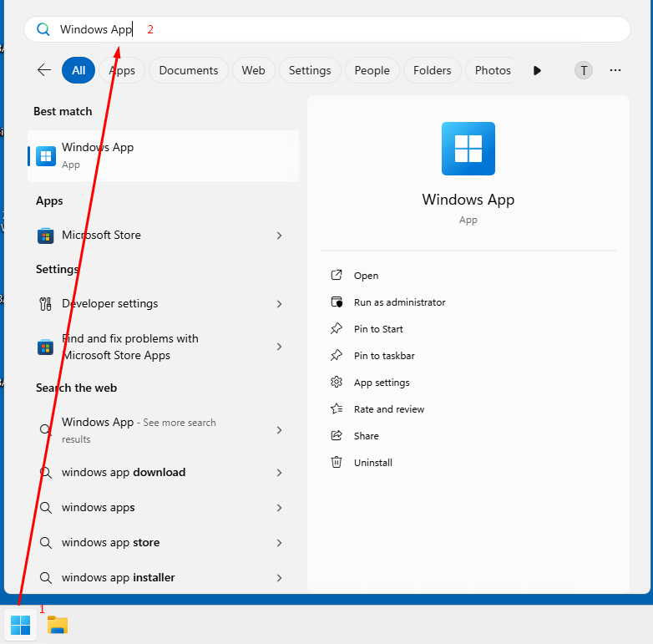Click the Windows App title in details pane
The image size is (653, 644).
point(468,200)
